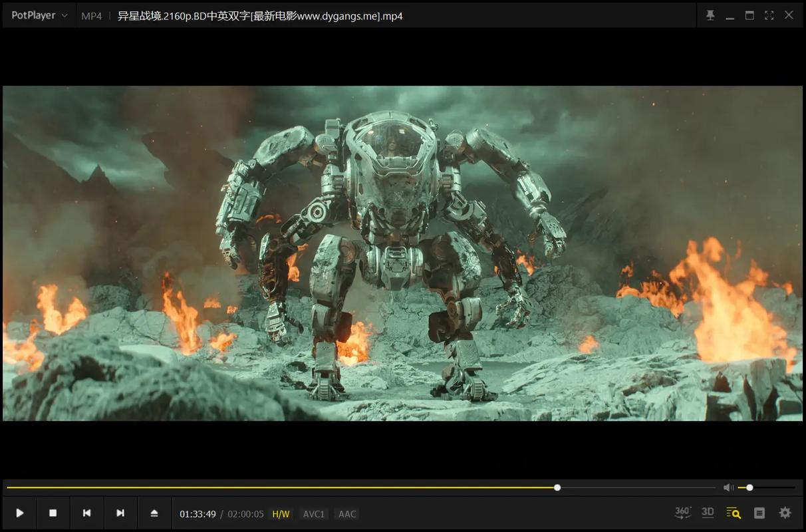The width and height of the screenshot is (806, 532).
Task: Click the seek bar playback position handle
Action: [x=557, y=487]
